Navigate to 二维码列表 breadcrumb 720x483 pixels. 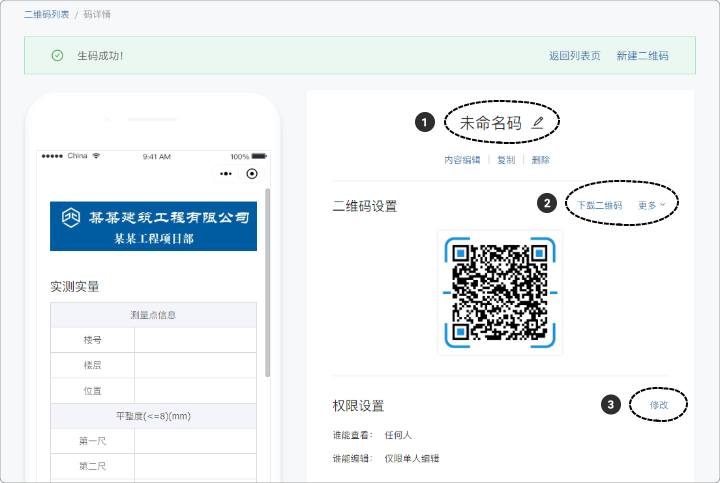coord(46,14)
